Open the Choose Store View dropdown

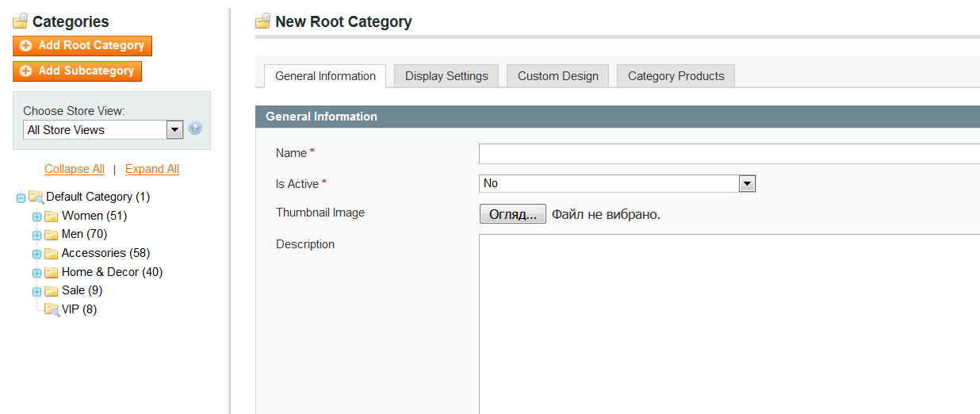[104, 130]
